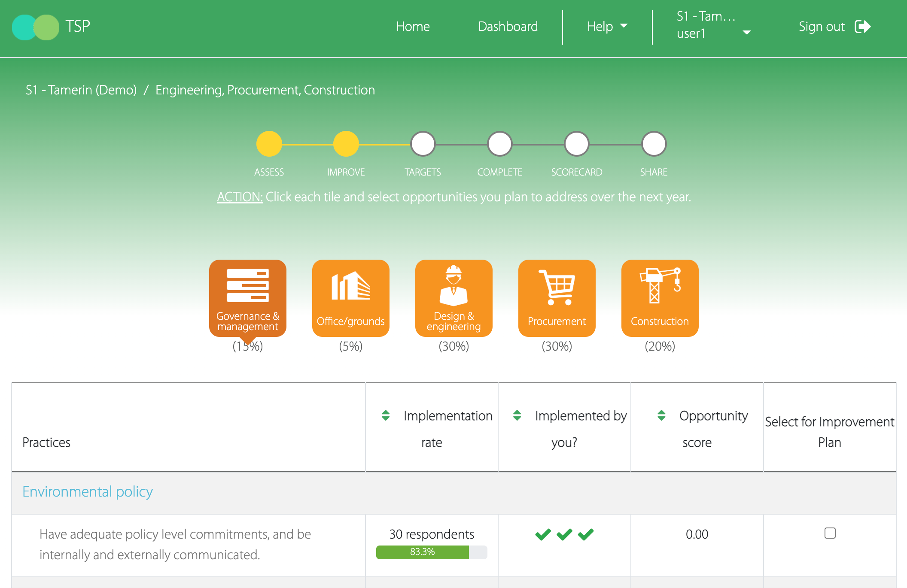Open the Construction crane tile
Image resolution: width=907 pixels, height=588 pixels.
(660, 298)
